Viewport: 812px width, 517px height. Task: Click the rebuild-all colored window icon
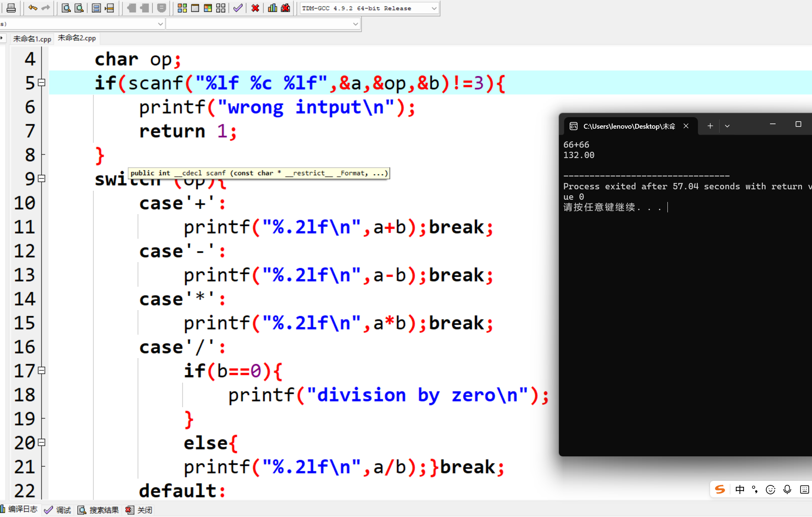point(208,8)
